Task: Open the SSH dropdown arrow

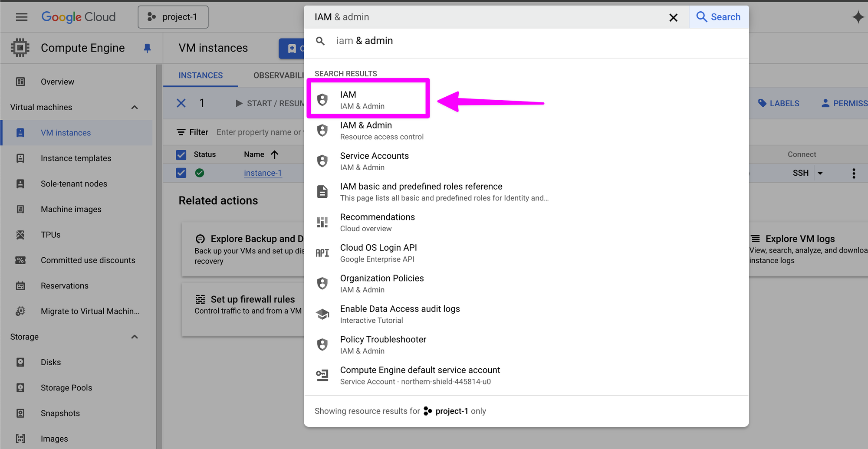Action: click(820, 173)
